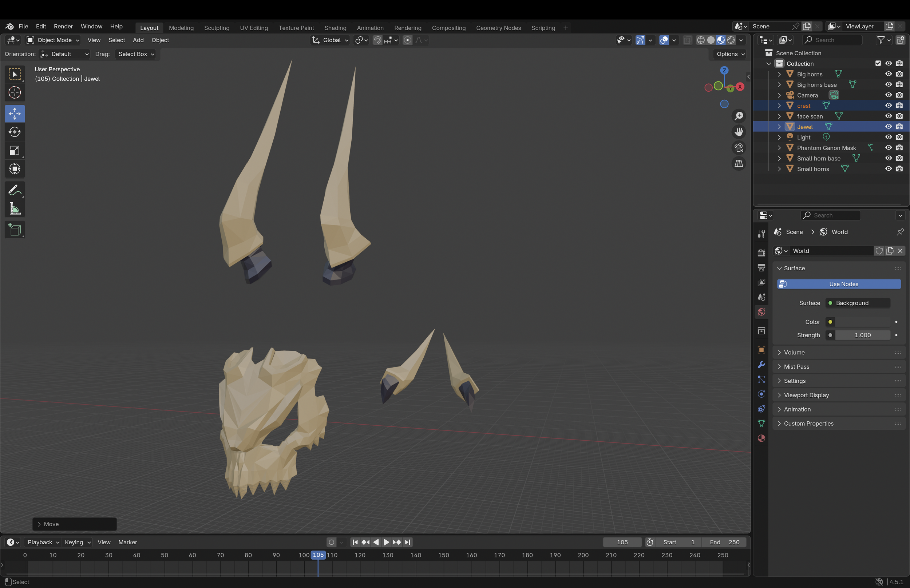Disable Small horns render camera icon
The height and width of the screenshot is (588, 910).
click(x=899, y=169)
